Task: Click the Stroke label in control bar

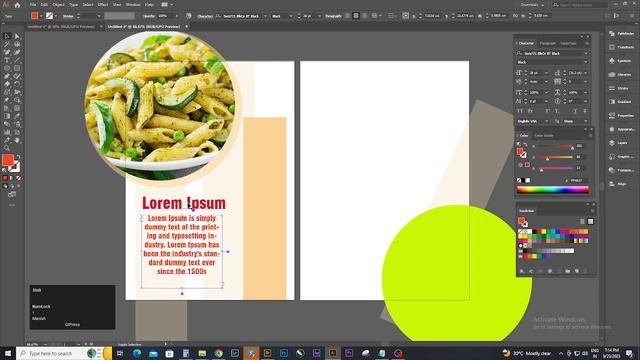Action: [x=68, y=16]
